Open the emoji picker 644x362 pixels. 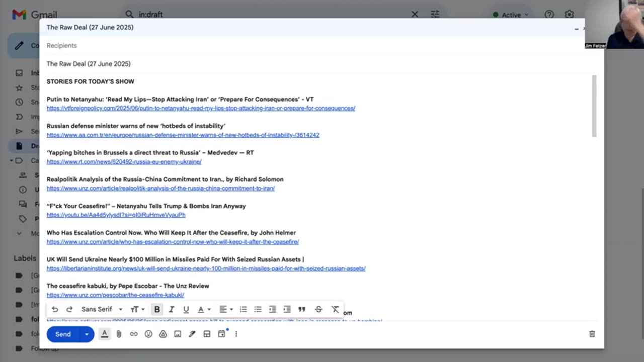click(x=148, y=334)
